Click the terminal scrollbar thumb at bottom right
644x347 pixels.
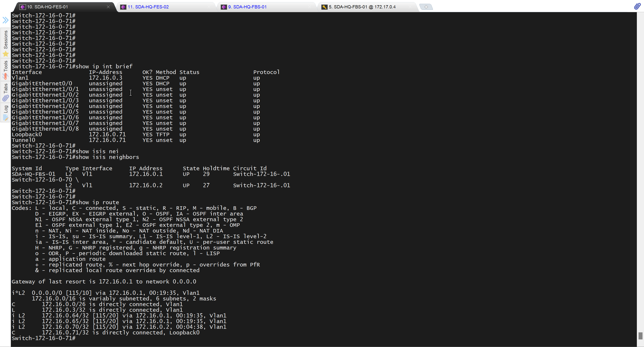pos(640,336)
